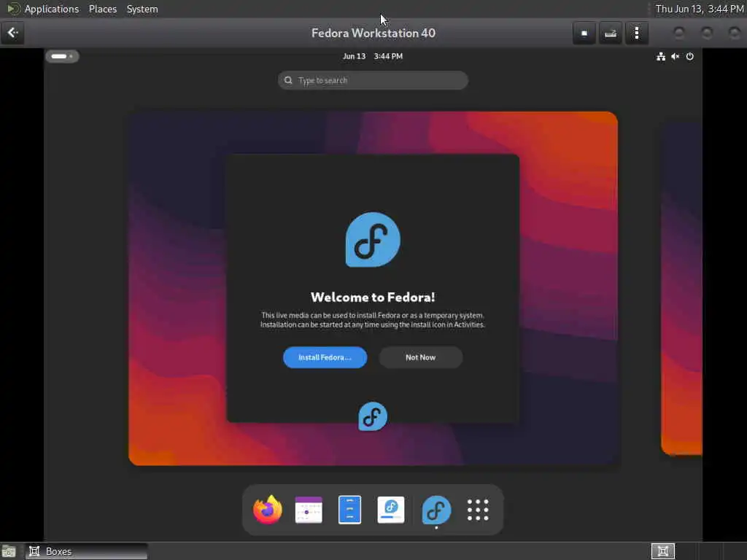This screenshot has width=747, height=560.
Task: Click the Install Fedora button
Action: (325, 357)
